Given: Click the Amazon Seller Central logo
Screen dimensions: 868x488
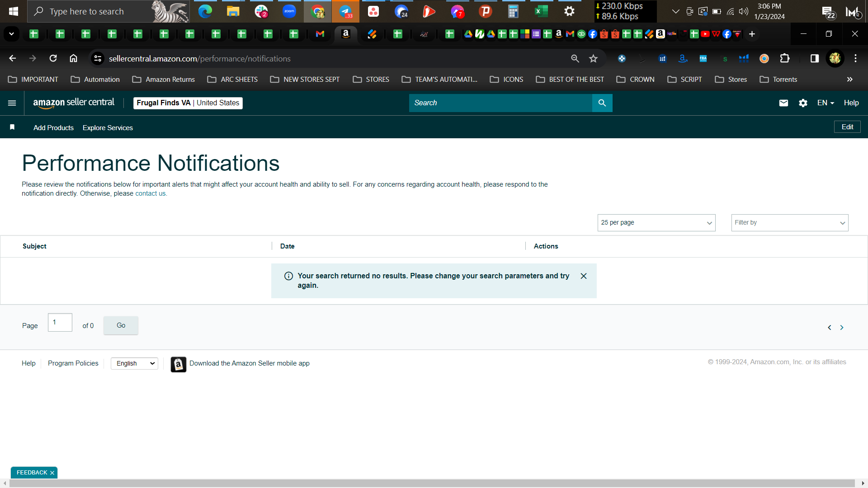Looking at the screenshot, I should (74, 103).
